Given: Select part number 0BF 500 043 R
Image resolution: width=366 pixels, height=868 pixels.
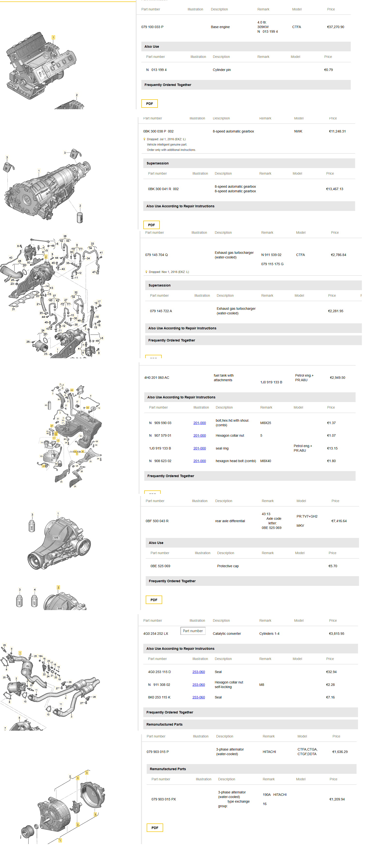Looking at the screenshot, I should [157, 521].
